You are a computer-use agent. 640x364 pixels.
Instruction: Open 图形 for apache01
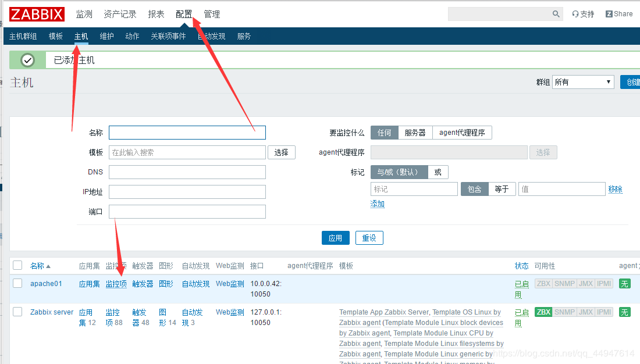[x=166, y=284]
